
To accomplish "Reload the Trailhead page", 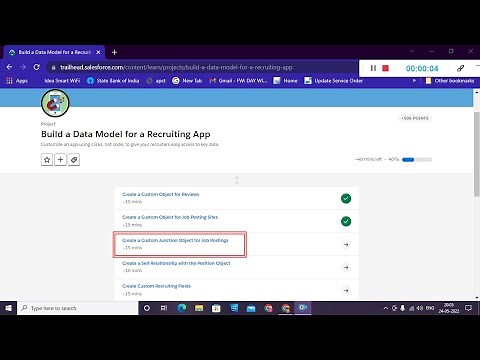I will point(36,67).
